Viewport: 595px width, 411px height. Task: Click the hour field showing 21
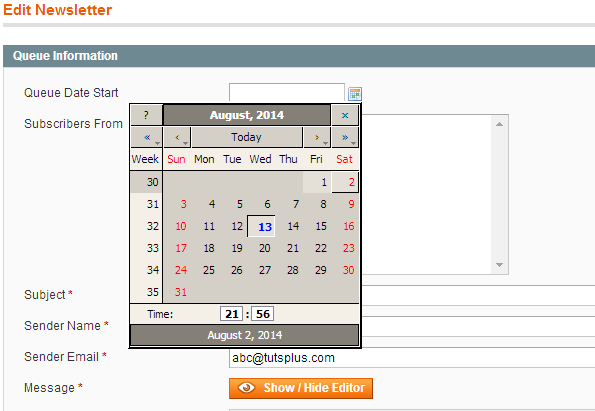pos(231,314)
